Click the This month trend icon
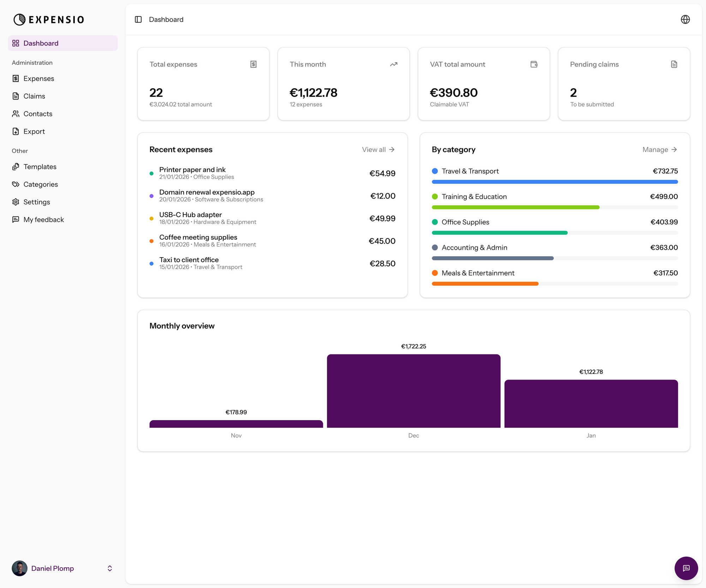This screenshot has height=588, width=706. tap(394, 64)
